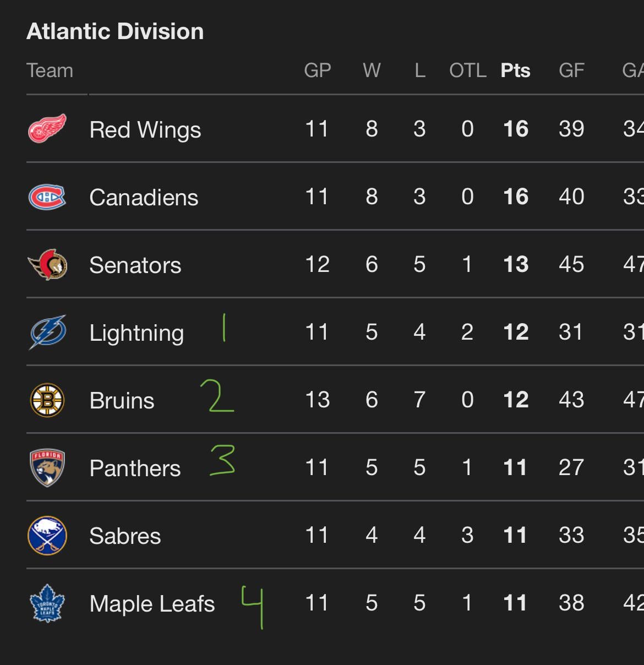Open the Maple Leafs team name

[152, 604]
